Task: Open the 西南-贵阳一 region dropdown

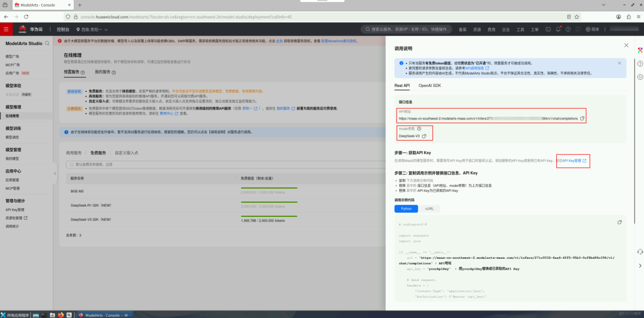Action: click(90, 30)
